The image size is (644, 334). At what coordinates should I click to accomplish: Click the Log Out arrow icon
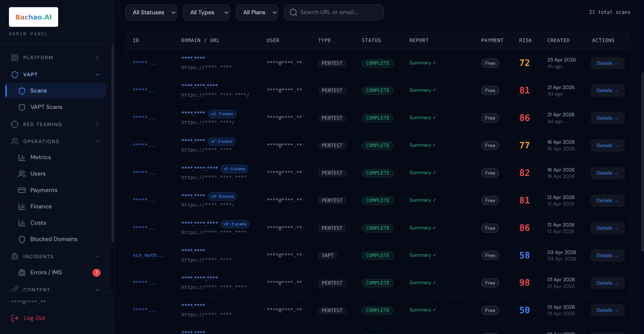tap(15, 318)
